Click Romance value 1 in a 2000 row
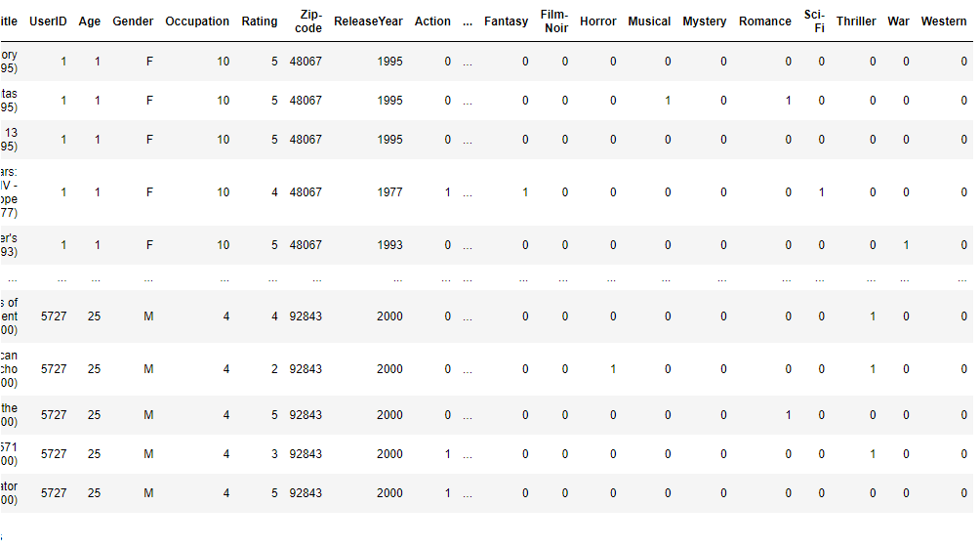This screenshot has height=547, width=980. pyautogui.click(x=788, y=415)
